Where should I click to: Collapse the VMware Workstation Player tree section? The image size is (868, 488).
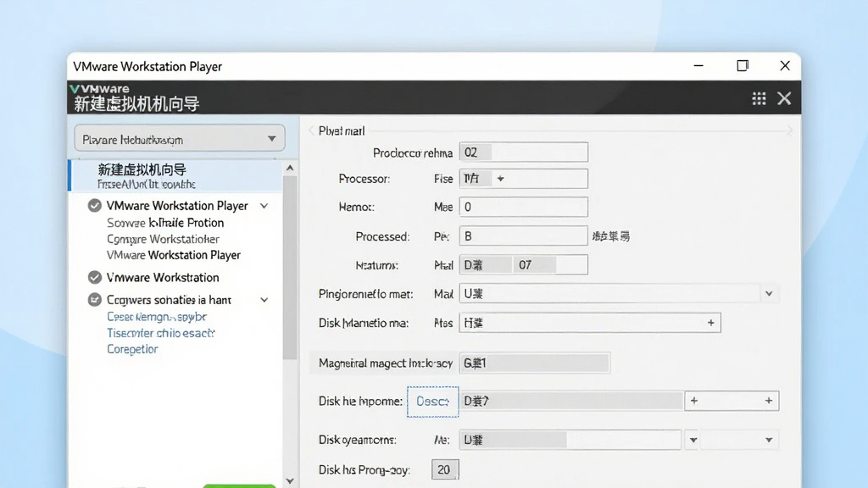[264, 206]
